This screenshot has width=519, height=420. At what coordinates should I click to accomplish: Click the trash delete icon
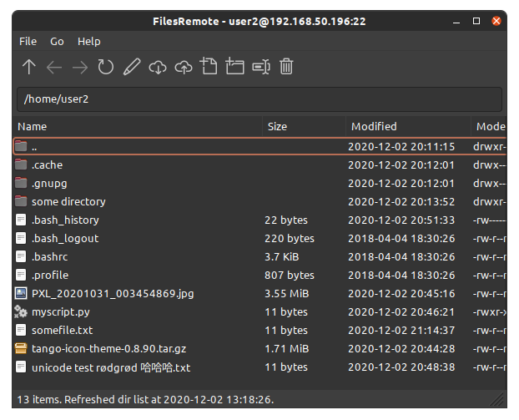point(286,66)
